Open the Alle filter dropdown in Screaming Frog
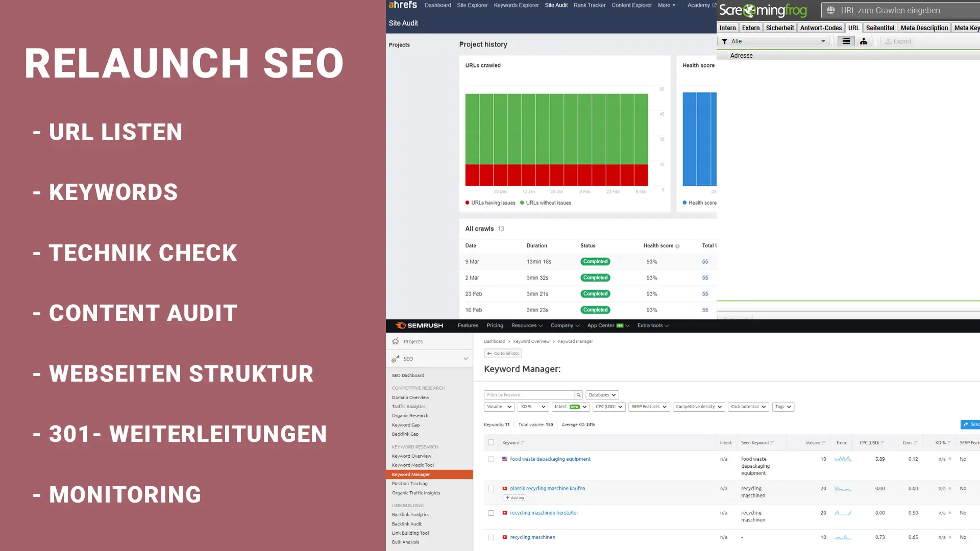The width and height of the screenshot is (980, 551). click(x=773, y=41)
